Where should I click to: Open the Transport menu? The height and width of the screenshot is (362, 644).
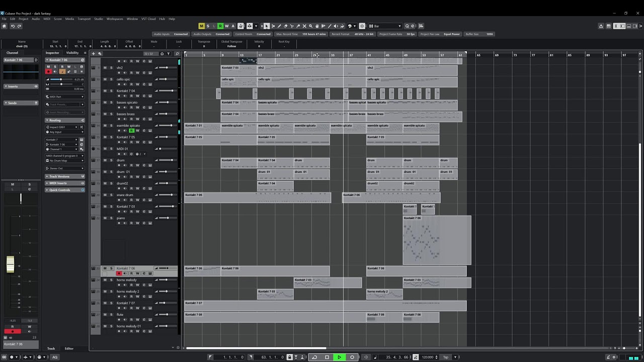click(x=84, y=19)
